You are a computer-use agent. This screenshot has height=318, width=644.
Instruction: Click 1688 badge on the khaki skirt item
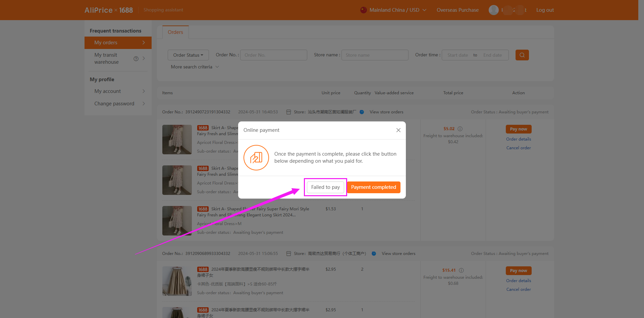coord(203,269)
